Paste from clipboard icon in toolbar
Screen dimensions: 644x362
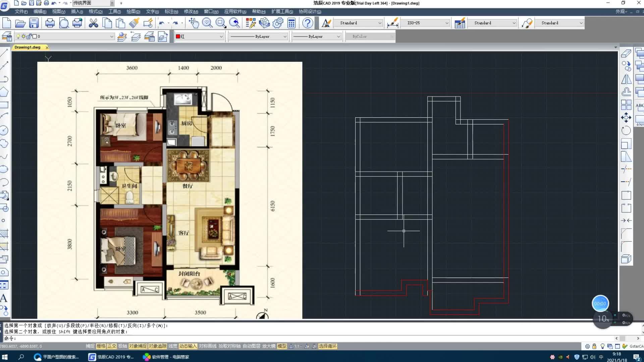tap(120, 23)
